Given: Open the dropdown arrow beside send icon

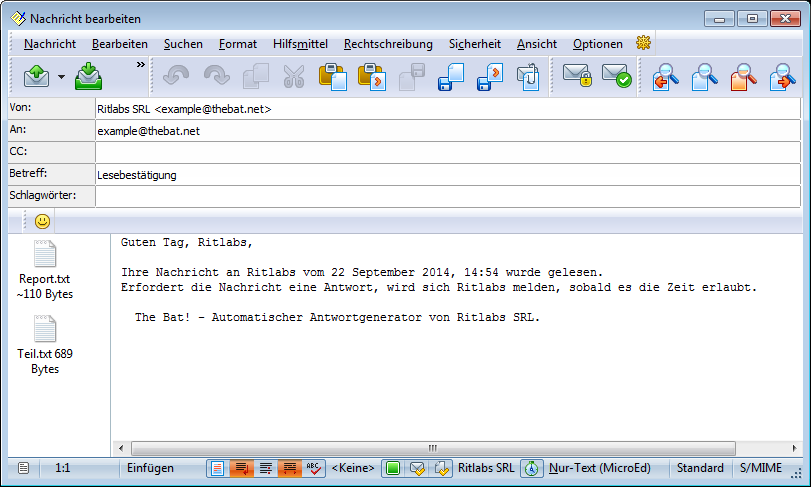Looking at the screenshot, I should [x=62, y=77].
